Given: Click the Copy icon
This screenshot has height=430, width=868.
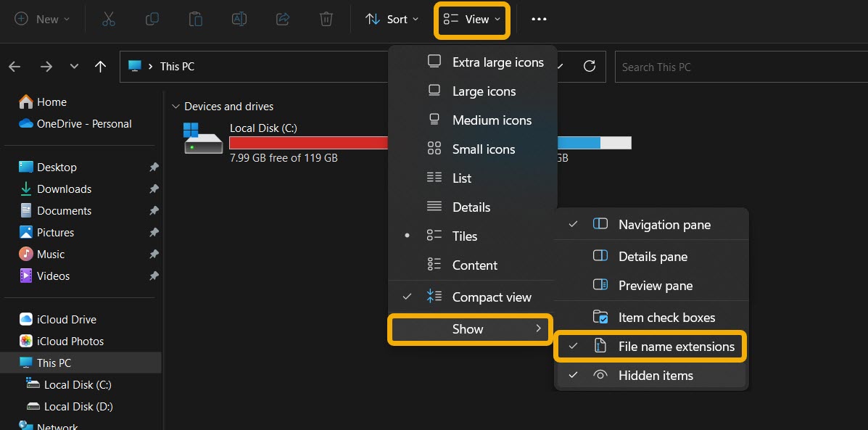Looking at the screenshot, I should pyautogui.click(x=152, y=20).
